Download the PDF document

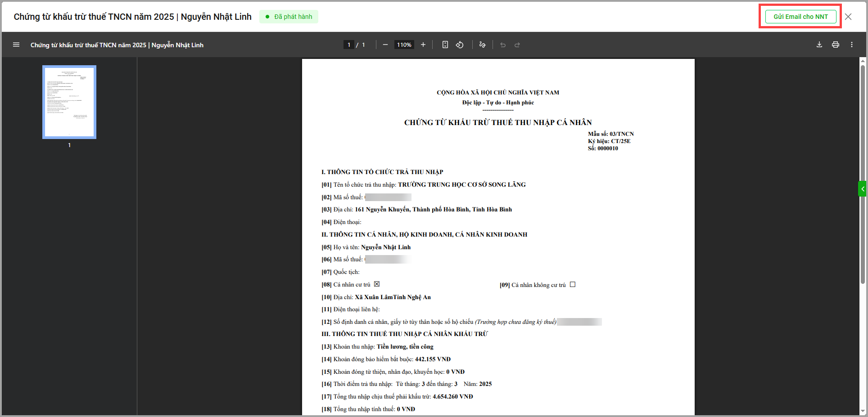[x=819, y=45]
